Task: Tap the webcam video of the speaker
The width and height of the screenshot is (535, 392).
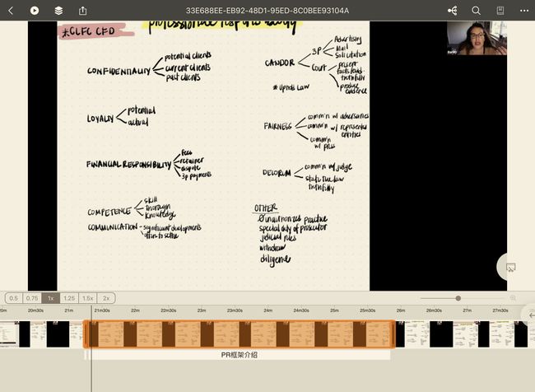Action: [x=477, y=38]
